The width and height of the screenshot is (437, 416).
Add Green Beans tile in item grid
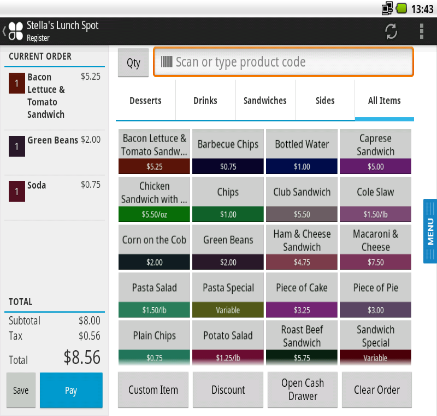click(228, 247)
